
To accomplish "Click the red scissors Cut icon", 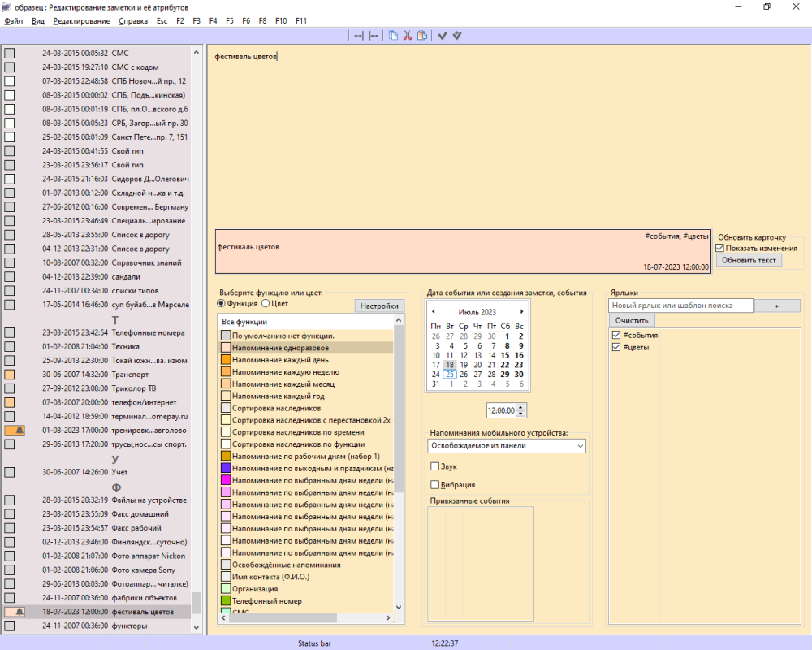I will coord(408,35).
